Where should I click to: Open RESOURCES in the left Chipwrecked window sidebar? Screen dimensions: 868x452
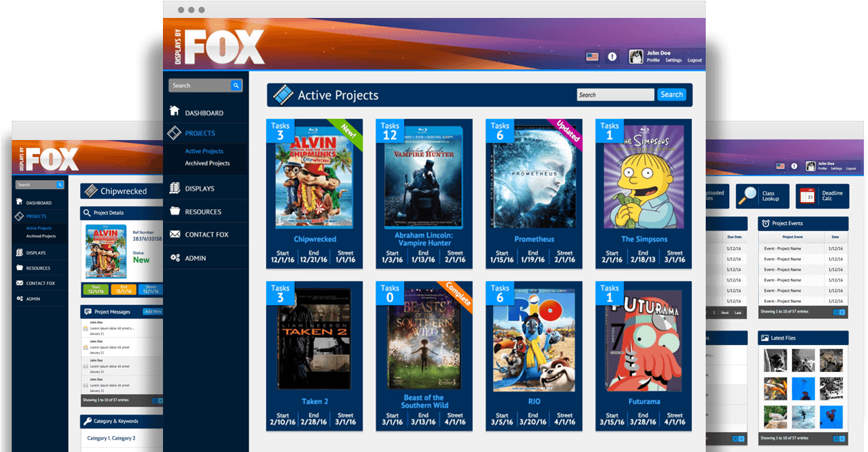[x=38, y=268]
